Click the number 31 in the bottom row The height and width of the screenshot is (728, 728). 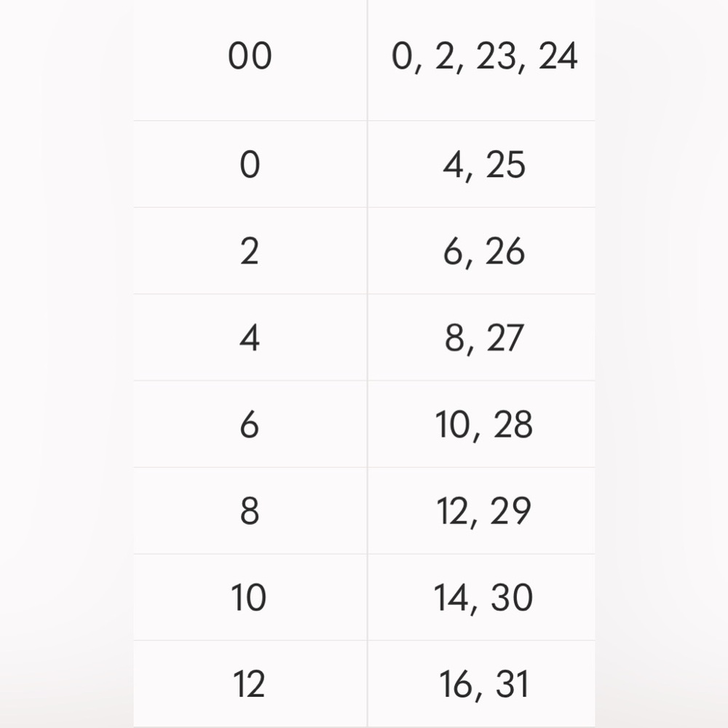512,684
